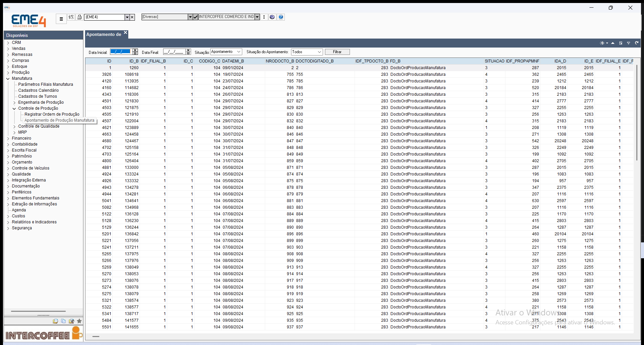Open the three-dots options menu

point(264,17)
